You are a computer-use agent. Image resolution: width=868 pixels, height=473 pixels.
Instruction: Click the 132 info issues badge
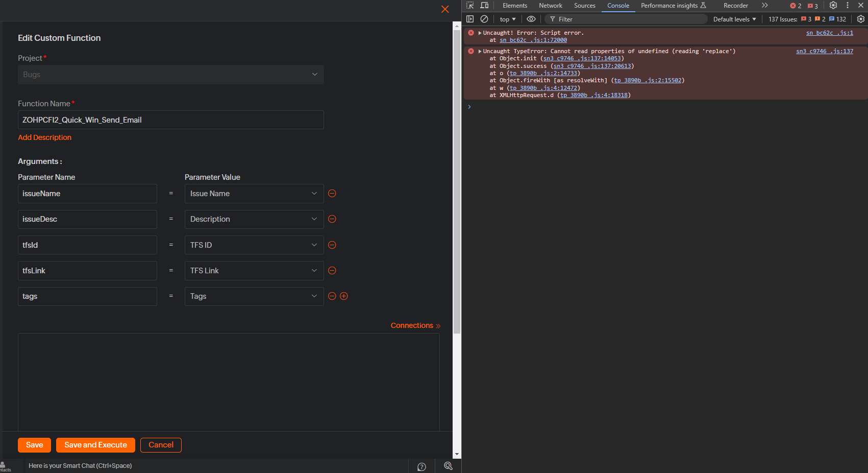point(837,19)
